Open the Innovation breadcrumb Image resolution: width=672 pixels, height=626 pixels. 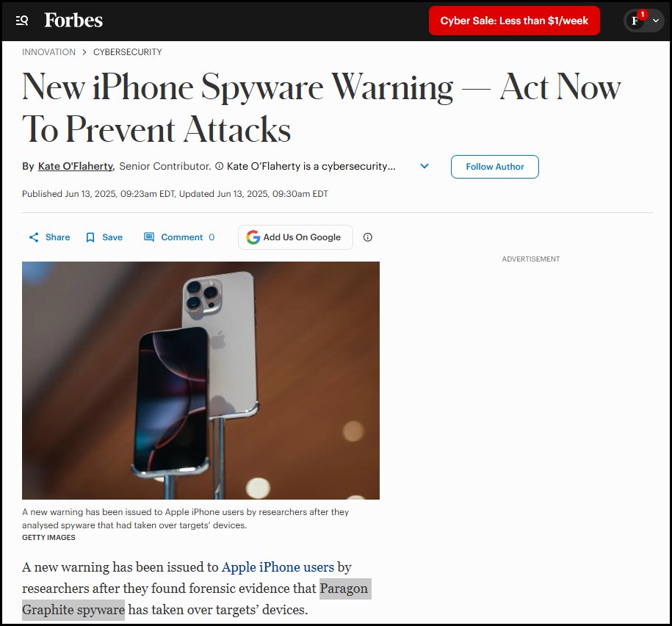[49, 52]
